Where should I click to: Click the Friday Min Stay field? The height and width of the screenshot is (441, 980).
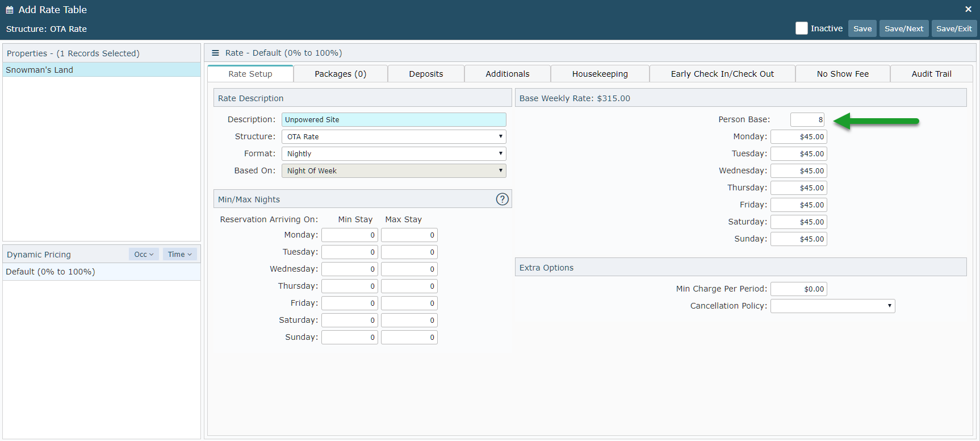coord(350,303)
